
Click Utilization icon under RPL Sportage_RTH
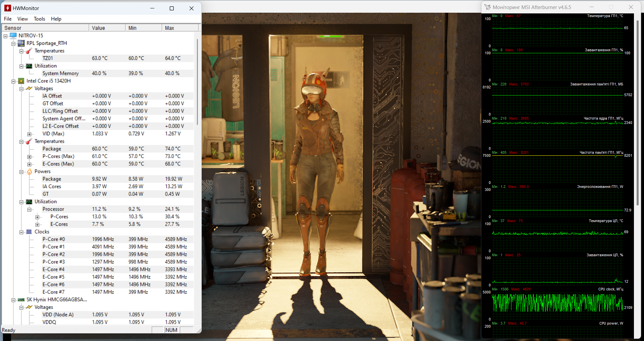[29, 66]
